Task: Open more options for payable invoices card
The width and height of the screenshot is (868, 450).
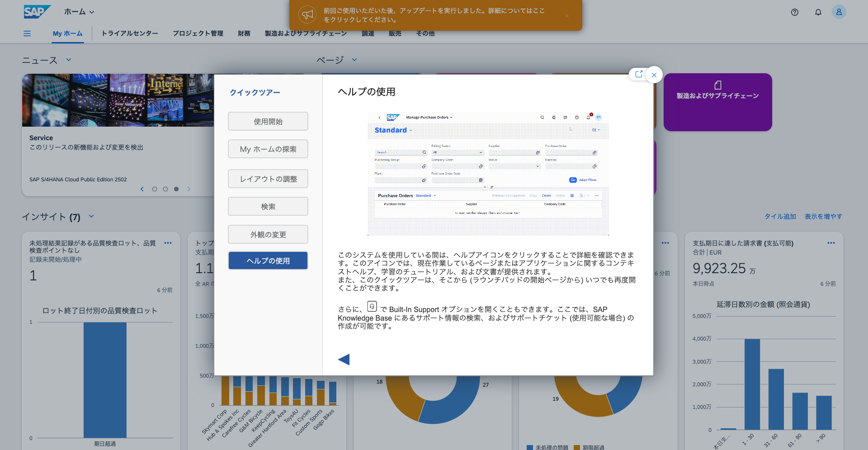Action: click(x=831, y=243)
